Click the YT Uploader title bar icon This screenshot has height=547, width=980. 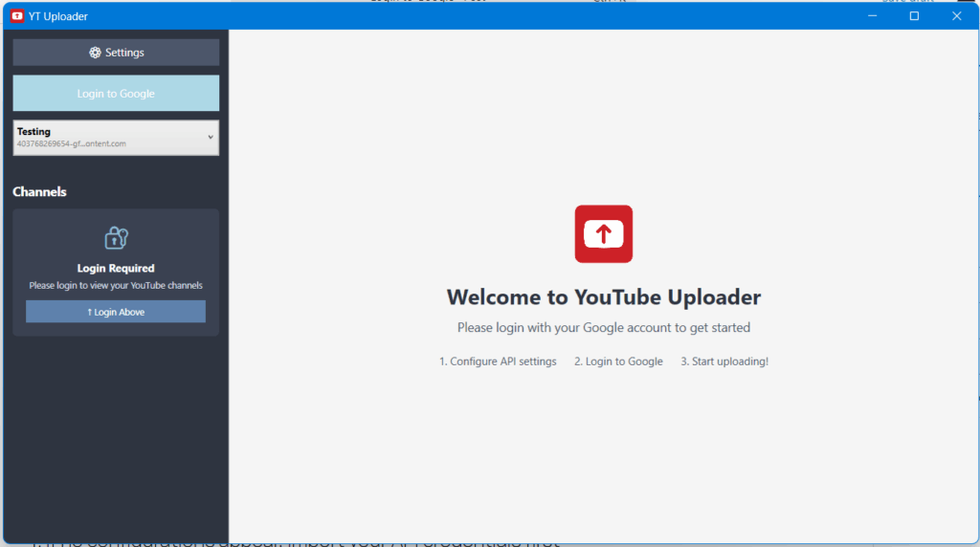[x=17, y=16]
